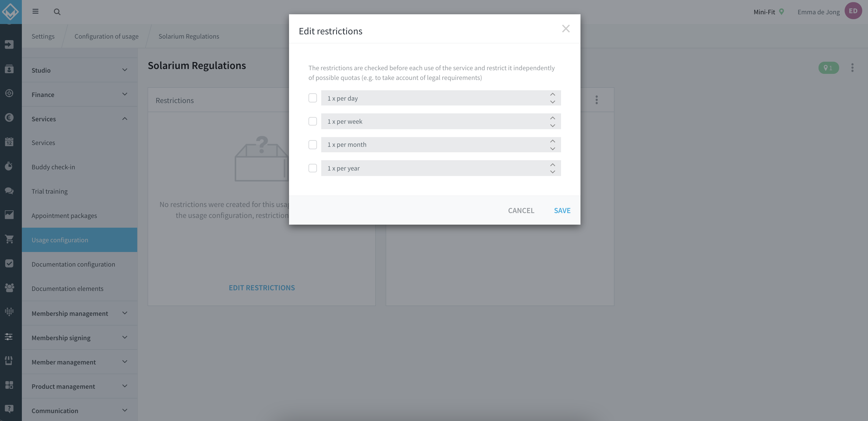868x421 pixels.
Task: Save the edited restrictions
Action: (x=562, y=210)
